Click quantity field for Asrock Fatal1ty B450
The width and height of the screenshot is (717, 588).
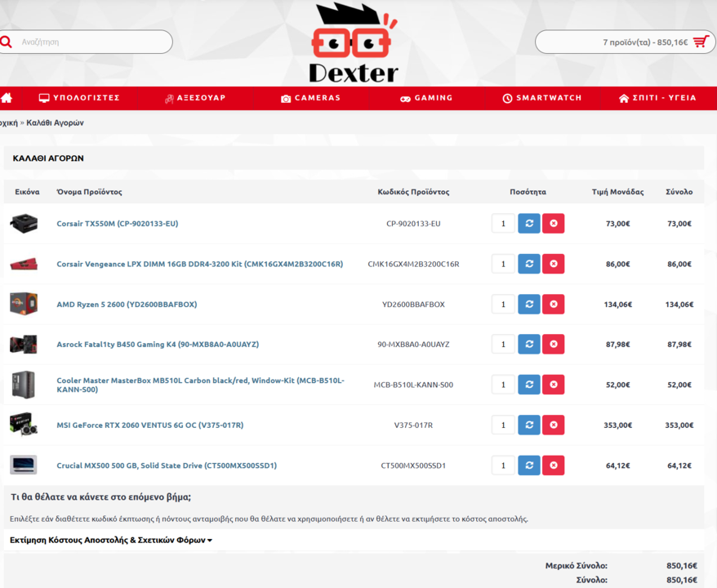point(503,345)
